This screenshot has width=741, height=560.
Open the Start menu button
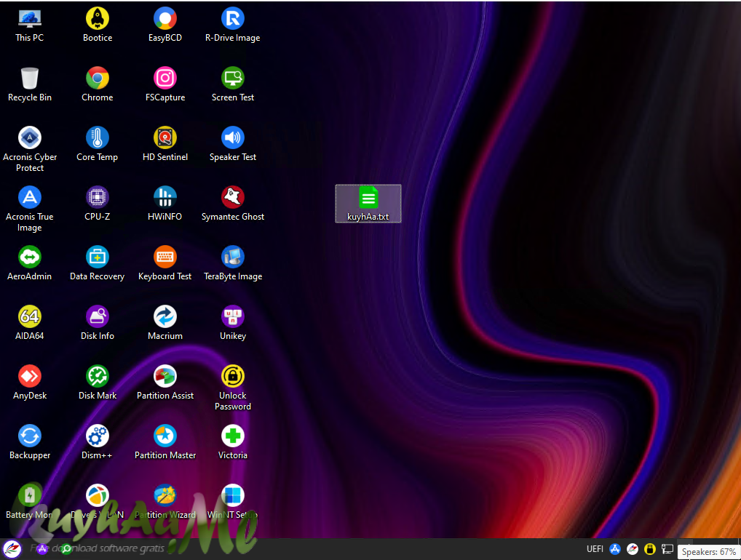12,549
